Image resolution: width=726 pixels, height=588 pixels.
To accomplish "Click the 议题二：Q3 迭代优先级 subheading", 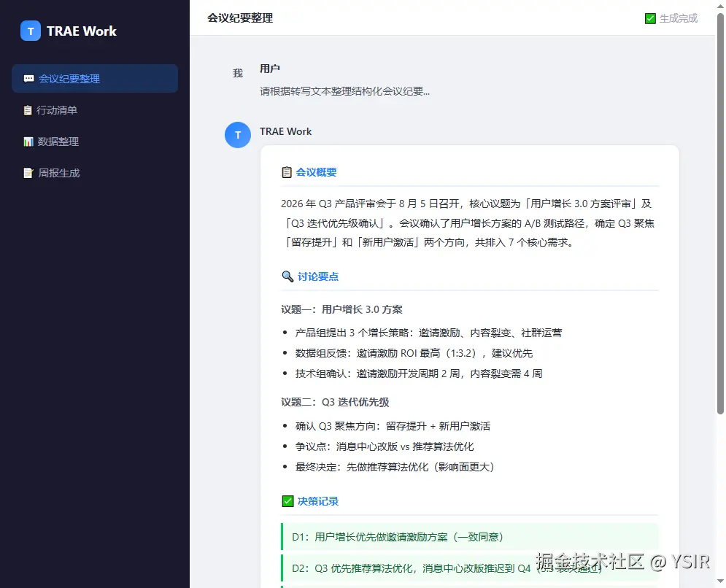I will [x=335, y=402].
